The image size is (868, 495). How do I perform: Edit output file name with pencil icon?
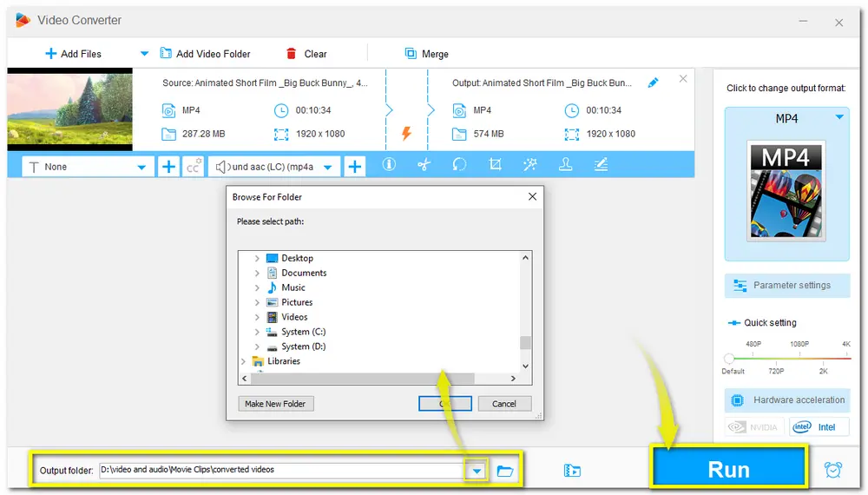(x=654, y=82)
